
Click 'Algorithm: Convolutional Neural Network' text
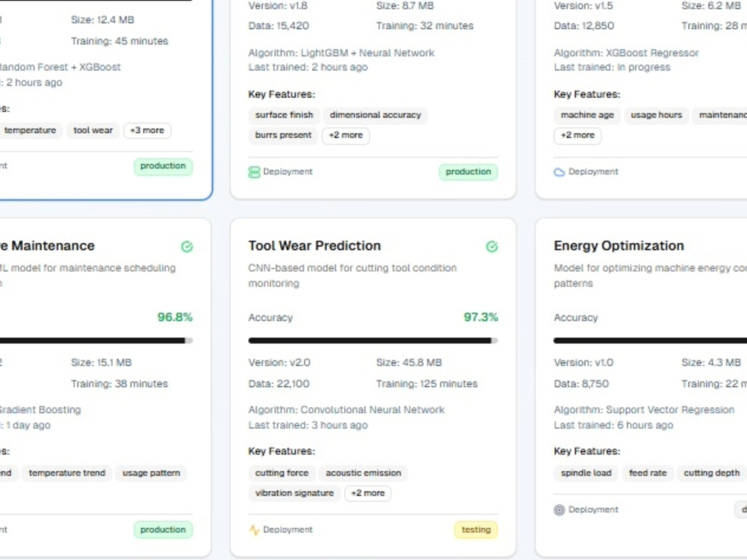[347, 410]
